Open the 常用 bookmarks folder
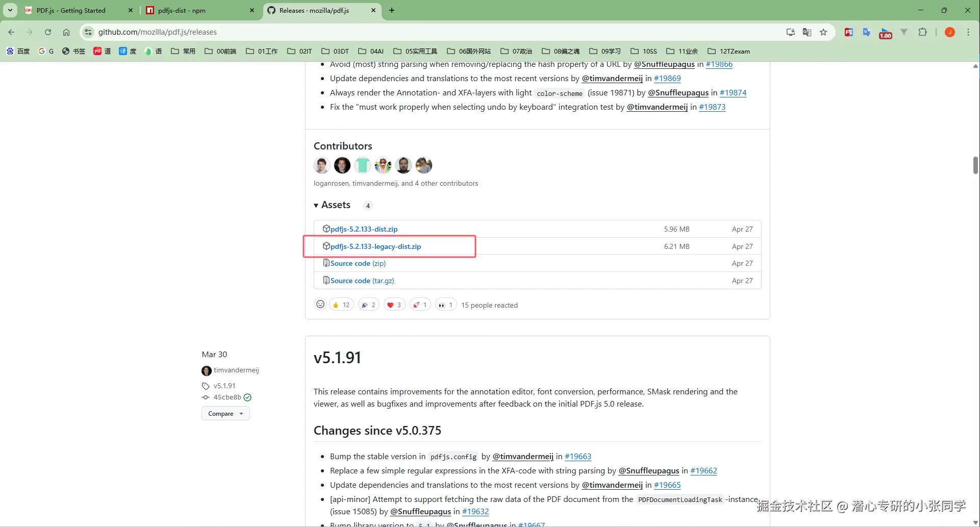Image resolution: width=980 pixels, height=527 pixels. click(x=183, y=51)
